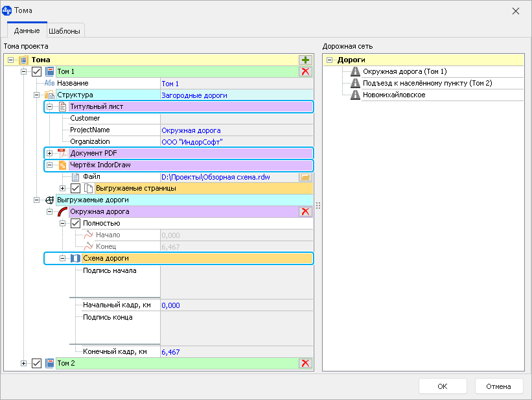Image resolution: width=532 pixels, height=400 pixels.
Task: Collapse the Выгружаемые дороги node
Action: click(37, 200)
